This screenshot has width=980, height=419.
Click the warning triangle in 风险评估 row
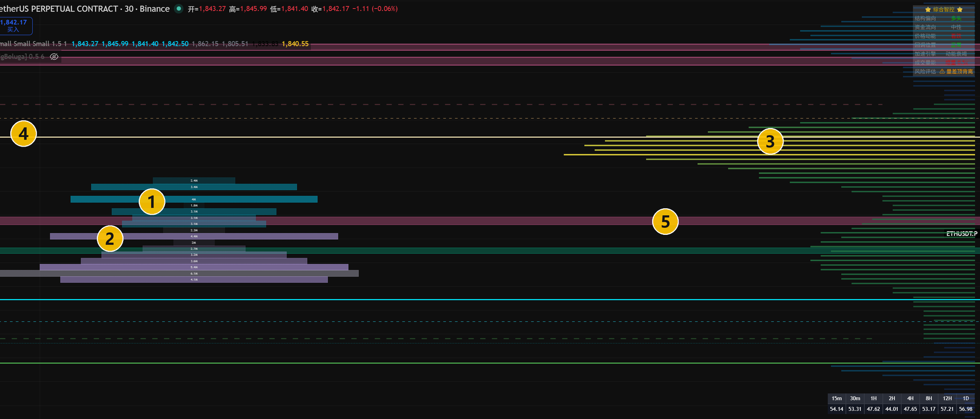click(942, 71)
